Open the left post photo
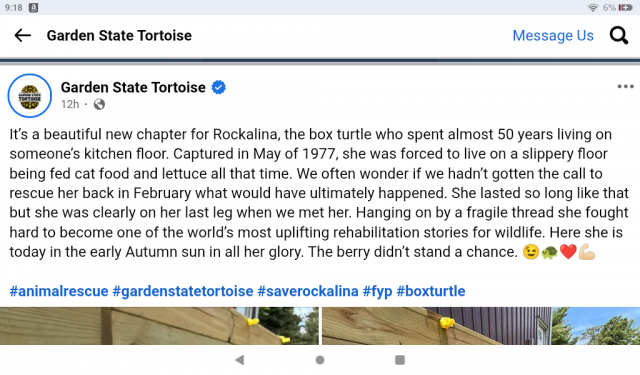Screen dimensions: 640x375 (159, 326)
